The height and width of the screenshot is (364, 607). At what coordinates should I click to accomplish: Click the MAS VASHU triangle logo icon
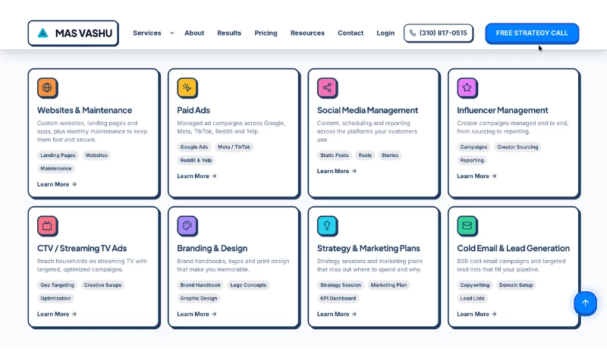[x=43, y=33]
